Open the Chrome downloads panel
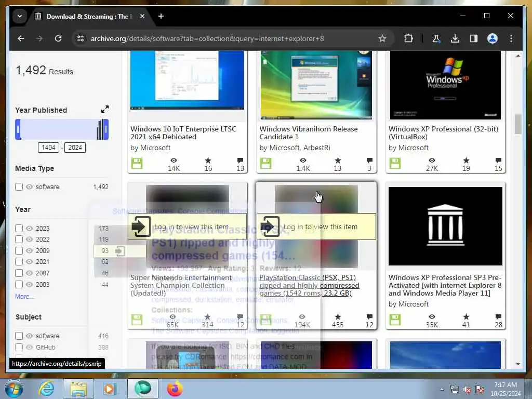Viewport: 532px width, 399px height. tap(455, 38)
